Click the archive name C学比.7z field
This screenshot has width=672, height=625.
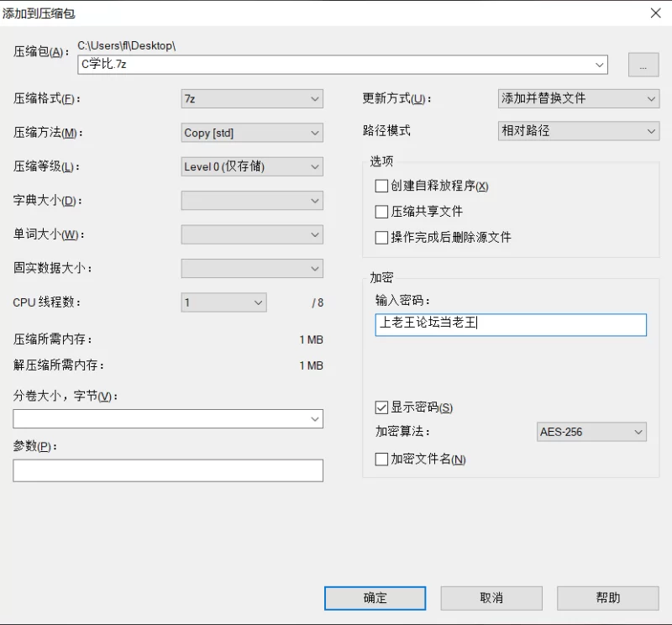tap(343, 65)
